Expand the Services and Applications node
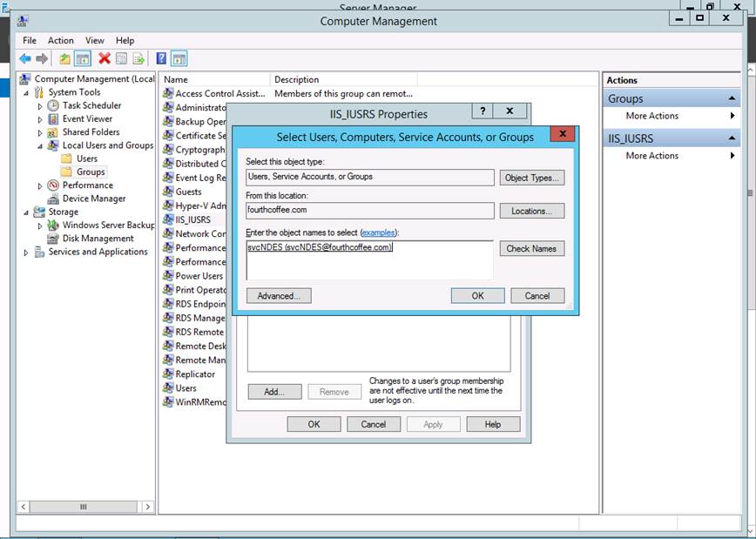Image resolution: width=756 pixels, height=539 pixels. 26,253
